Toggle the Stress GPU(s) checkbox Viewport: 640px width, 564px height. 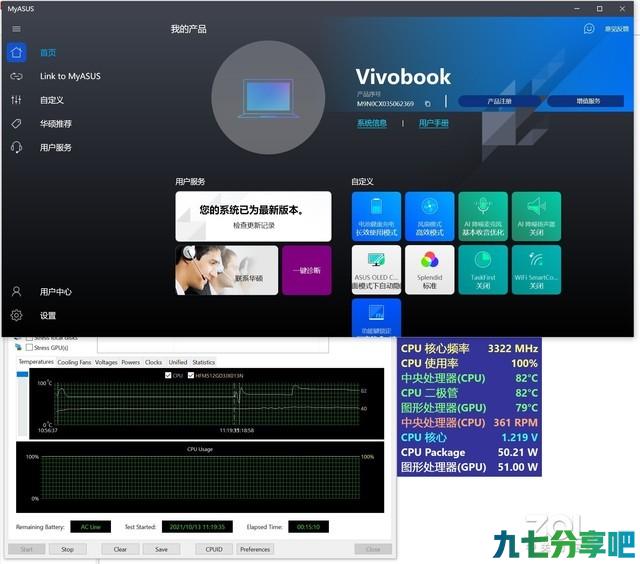point(29,348)
